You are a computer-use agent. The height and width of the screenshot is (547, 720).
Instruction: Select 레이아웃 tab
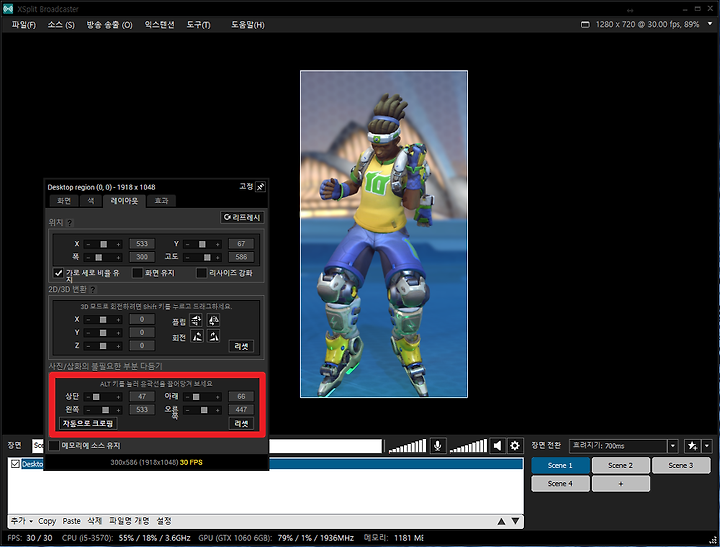point(124,201)
